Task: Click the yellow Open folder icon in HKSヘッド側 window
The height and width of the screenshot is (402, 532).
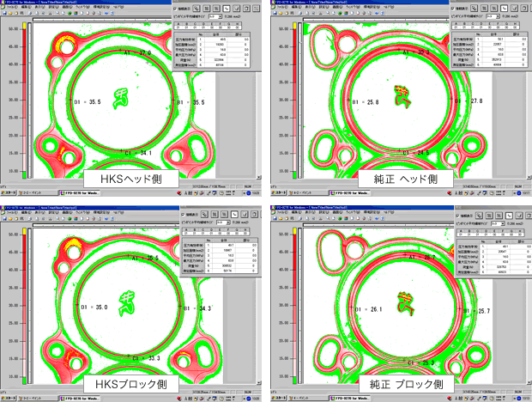Action: [10, 13]
